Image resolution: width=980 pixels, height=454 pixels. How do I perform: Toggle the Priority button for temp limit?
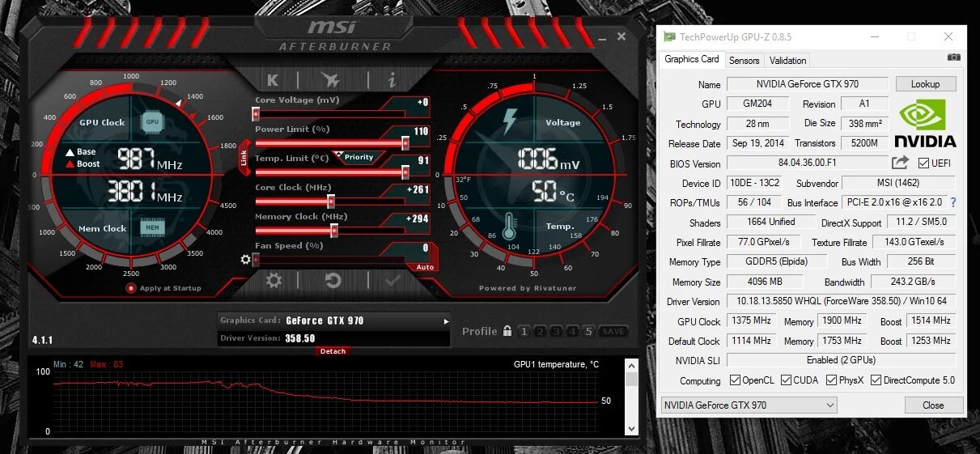coord(357,157)
